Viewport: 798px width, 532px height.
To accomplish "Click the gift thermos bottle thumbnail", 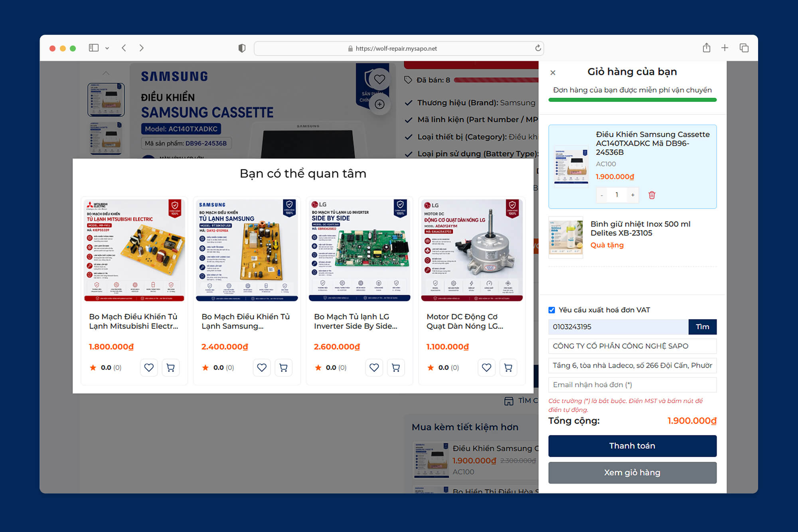I will click(566, 237).
